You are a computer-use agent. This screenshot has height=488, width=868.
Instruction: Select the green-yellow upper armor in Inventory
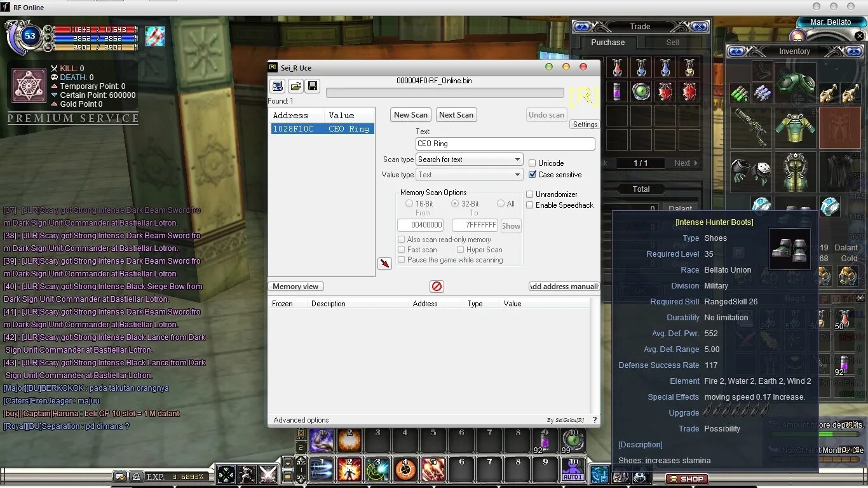tap(795, 127)
